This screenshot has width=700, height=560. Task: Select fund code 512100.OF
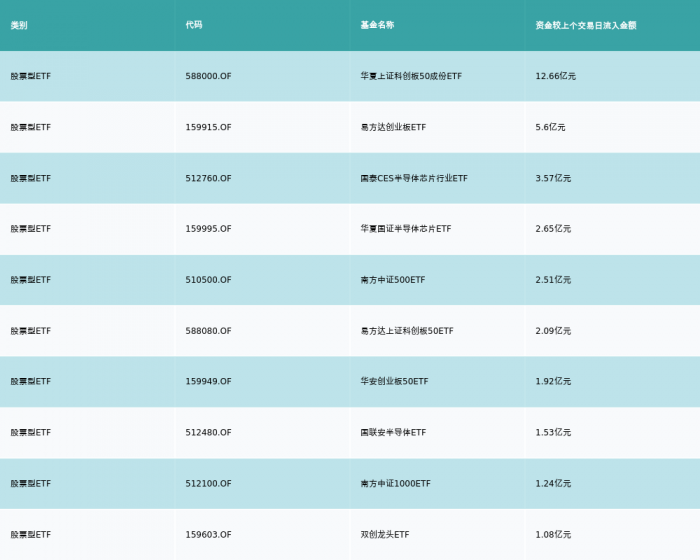[x=208, y=484]
